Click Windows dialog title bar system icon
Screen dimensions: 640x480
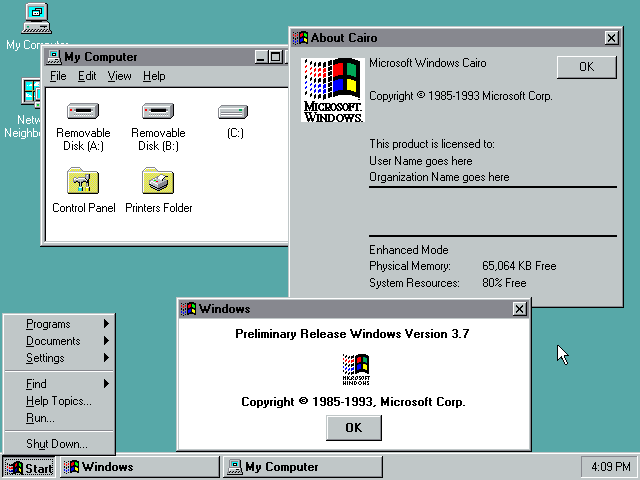(x=188, y=309)
